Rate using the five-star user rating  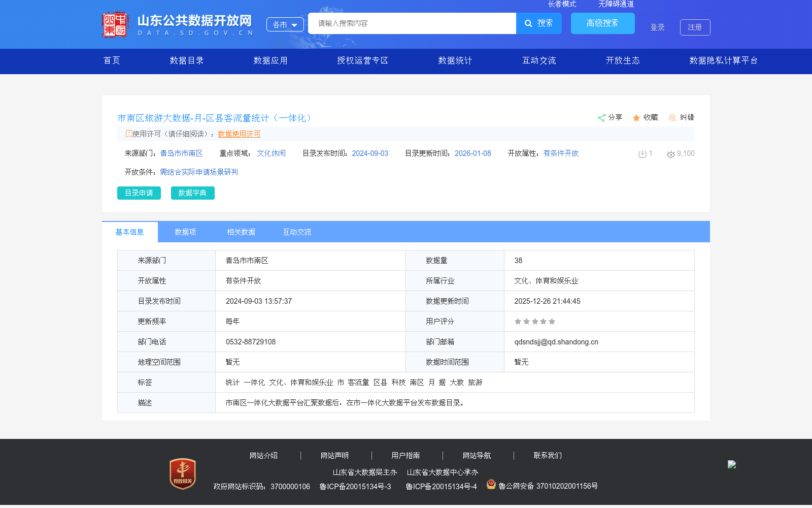point(535,322)
